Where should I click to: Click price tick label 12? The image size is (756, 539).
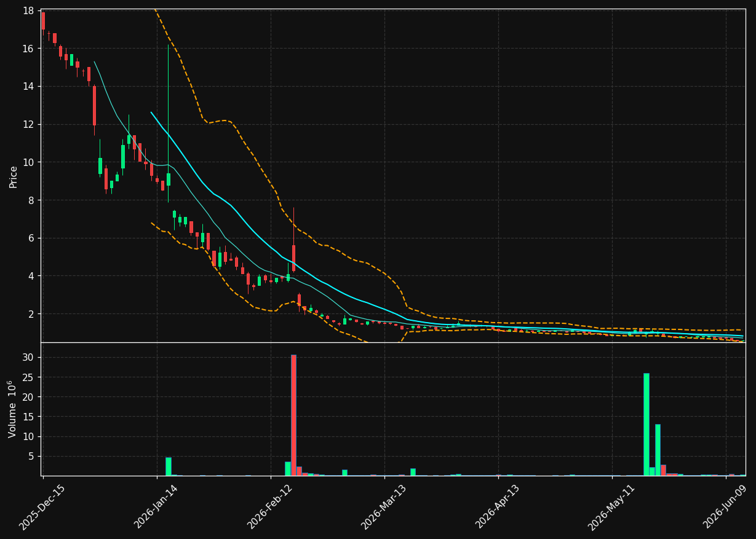point(28,124)
